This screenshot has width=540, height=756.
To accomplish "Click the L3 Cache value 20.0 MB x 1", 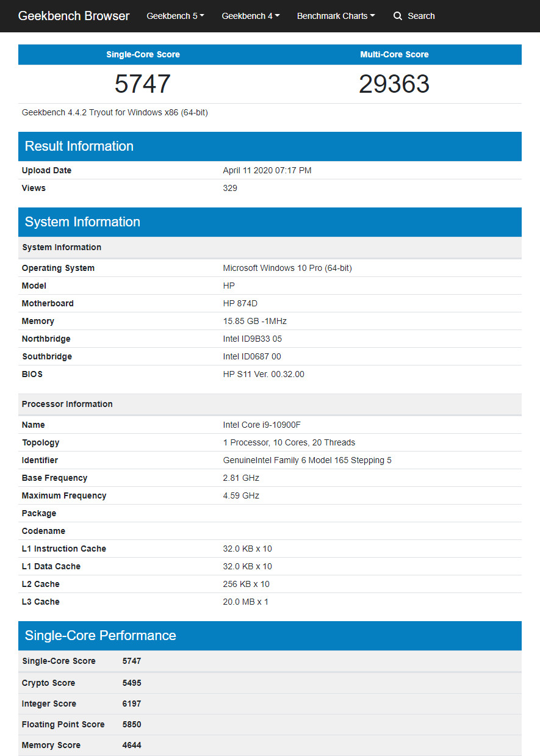I will (246, 602).
